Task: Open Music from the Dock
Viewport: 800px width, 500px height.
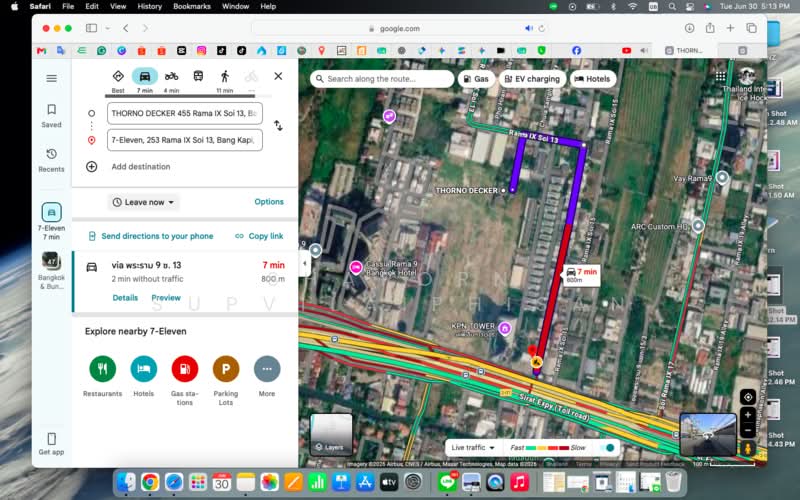Action: [x=519, y=482]
